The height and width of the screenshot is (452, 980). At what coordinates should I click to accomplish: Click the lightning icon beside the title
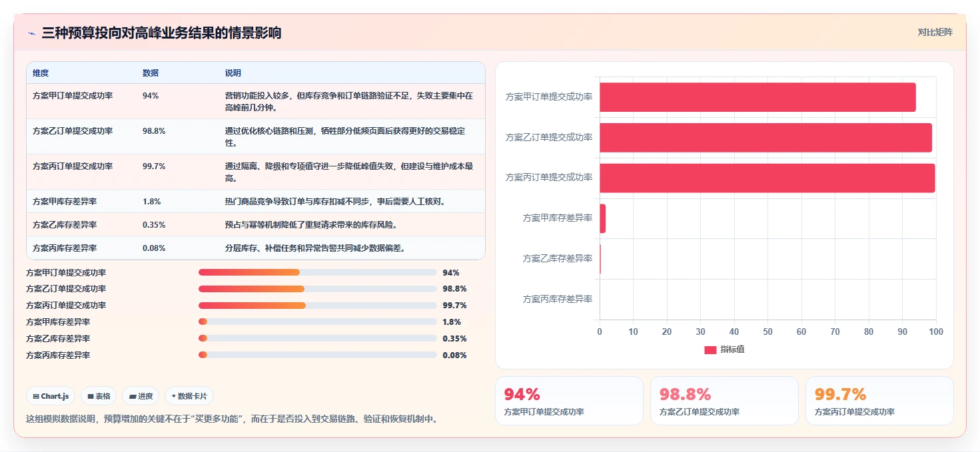31,33
